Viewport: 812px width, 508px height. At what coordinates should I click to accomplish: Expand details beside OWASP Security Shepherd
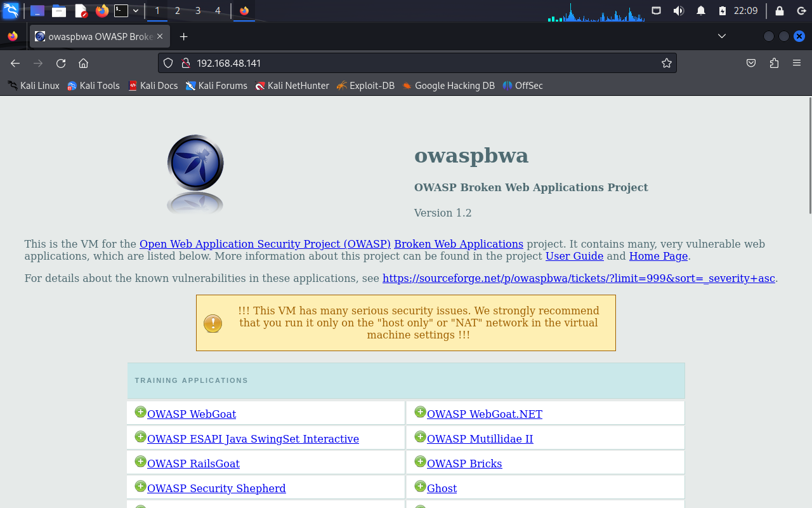point(141,486)
